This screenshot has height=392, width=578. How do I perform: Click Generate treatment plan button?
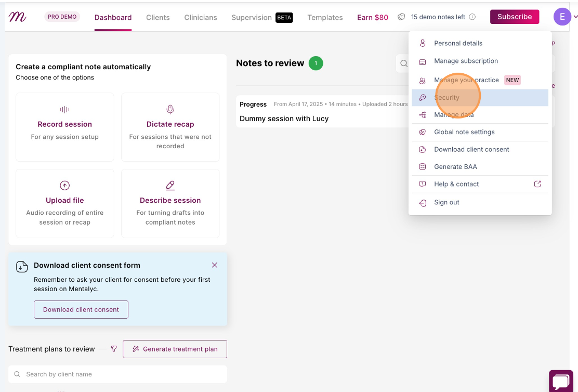click(x=175, y=349)
